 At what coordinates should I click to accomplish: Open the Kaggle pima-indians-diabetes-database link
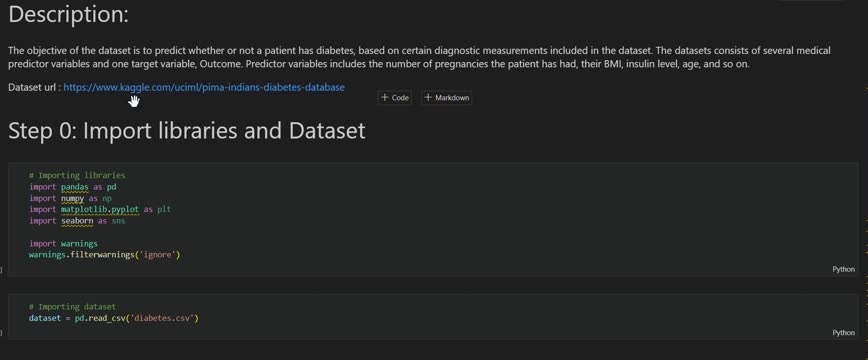[204, 88]
